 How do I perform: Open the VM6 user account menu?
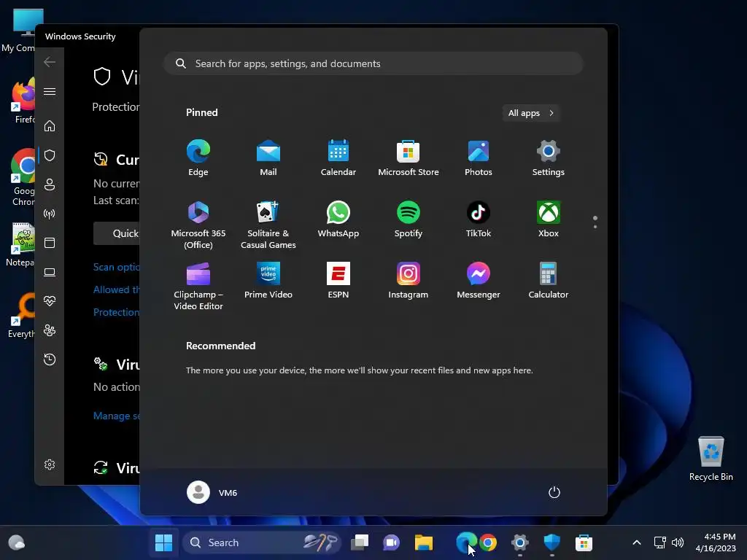point(212,492)
